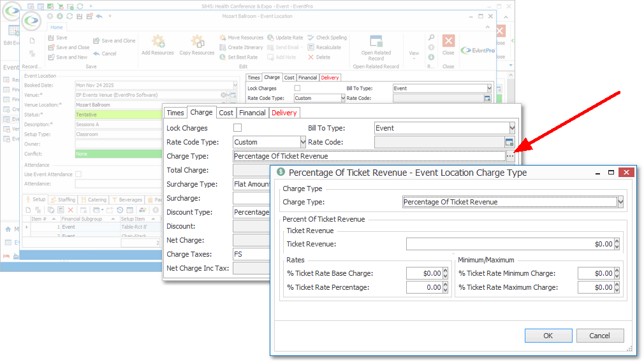
Task: Click % Ticket Rate Base Charge spinner
Action: point(445,273)
